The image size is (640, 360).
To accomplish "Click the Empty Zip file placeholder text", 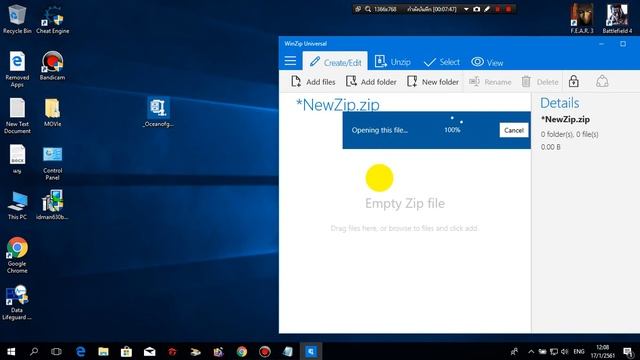I will click(405, 203).
